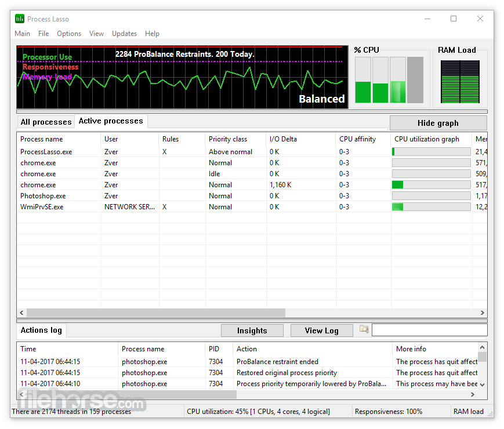Click the Rules X for WmiPrvSE.exe
The width and height of the screenshot is (504, 429).
tap(164, 207)
